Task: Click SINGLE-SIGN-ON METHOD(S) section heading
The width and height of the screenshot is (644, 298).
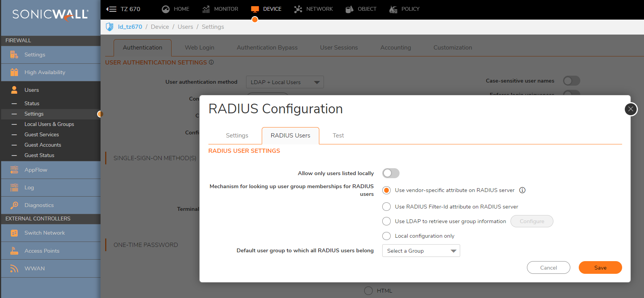Action: click(x=155, y=158)
